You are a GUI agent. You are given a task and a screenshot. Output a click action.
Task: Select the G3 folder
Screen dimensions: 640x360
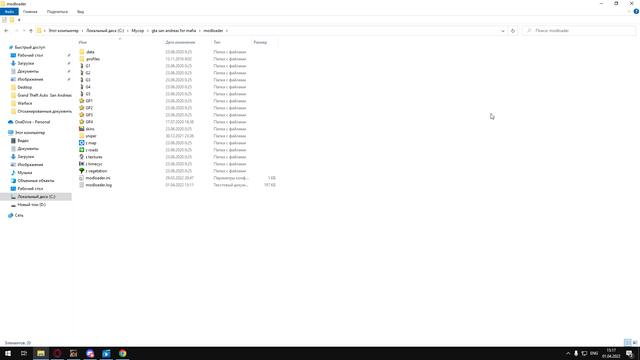(88, 80)
